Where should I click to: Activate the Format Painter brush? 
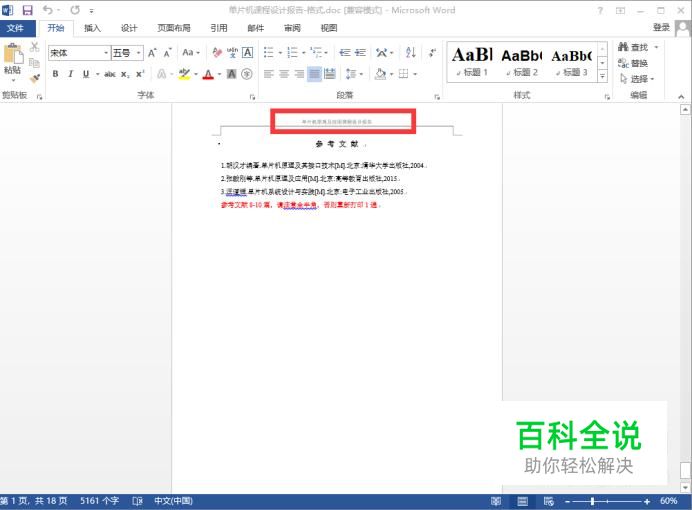(34, 79)
